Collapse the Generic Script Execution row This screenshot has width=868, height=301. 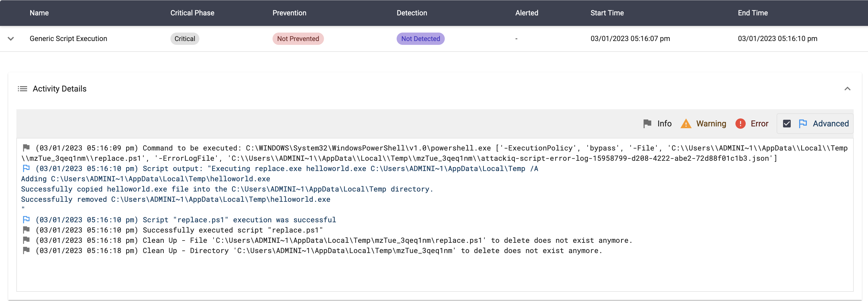click(x=11, y=39)
